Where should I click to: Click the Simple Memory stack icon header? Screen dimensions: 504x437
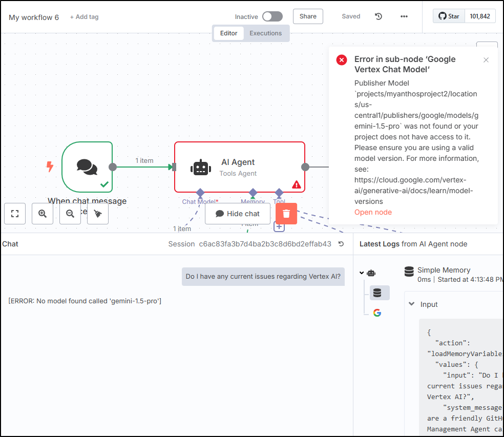tap(409, 272)
